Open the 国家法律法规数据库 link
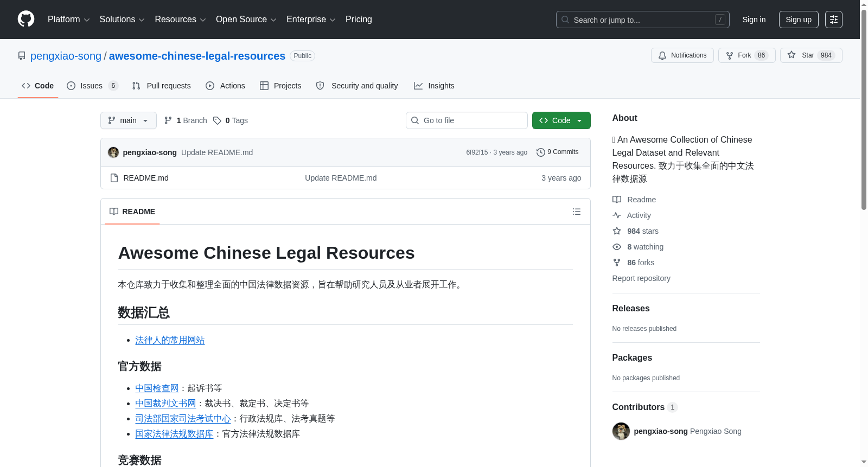Viewport: 868px width, 467px height. (x=174, y=434)
